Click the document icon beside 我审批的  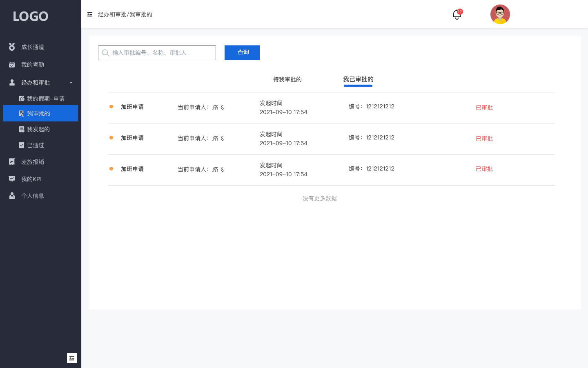pyautogui.click(x=22, y=113)
